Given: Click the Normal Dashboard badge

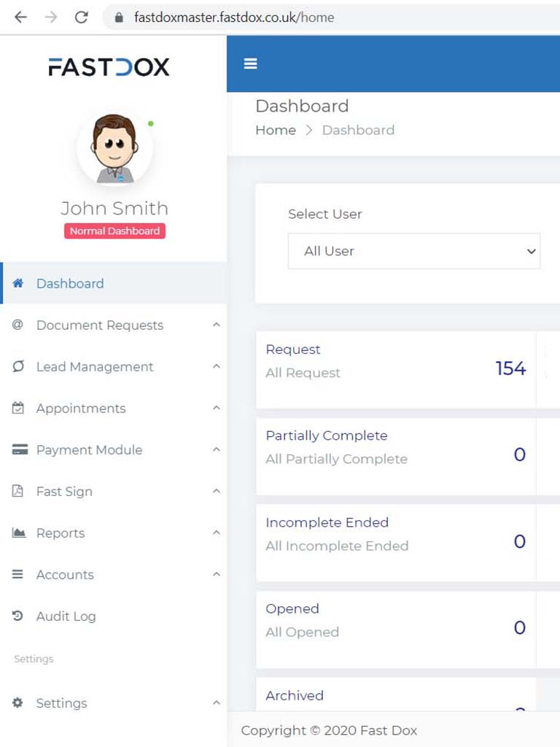Looking at the screenshot, I should pyautogui.click(x=114, y=231).
